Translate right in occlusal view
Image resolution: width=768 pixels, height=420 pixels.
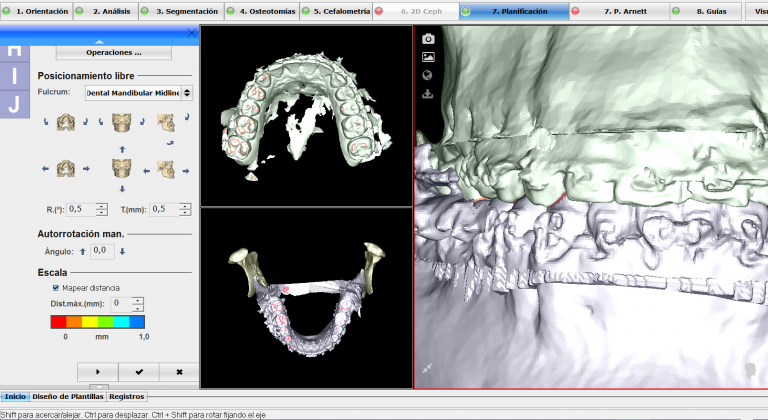click(86, 169)
